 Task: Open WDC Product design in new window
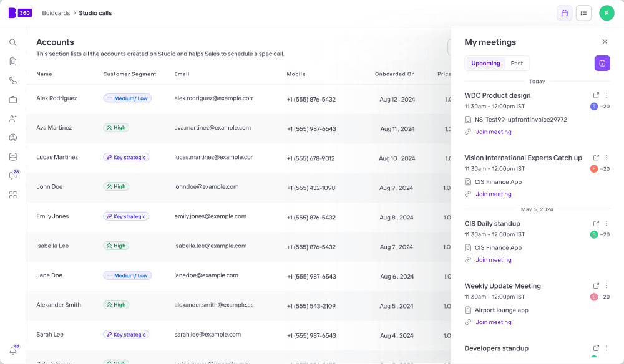click(x=596, y=95)
